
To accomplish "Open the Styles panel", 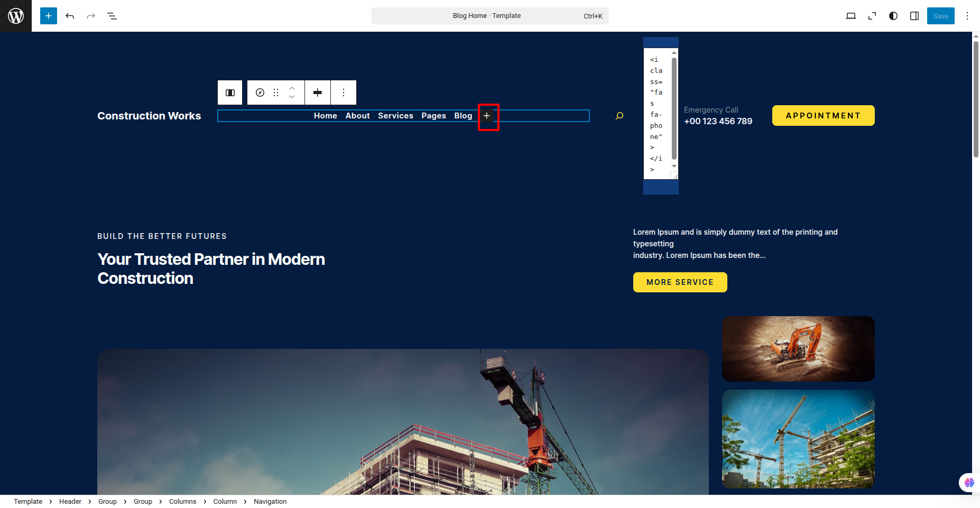I will pyautogui.click(x=893, y=16).
